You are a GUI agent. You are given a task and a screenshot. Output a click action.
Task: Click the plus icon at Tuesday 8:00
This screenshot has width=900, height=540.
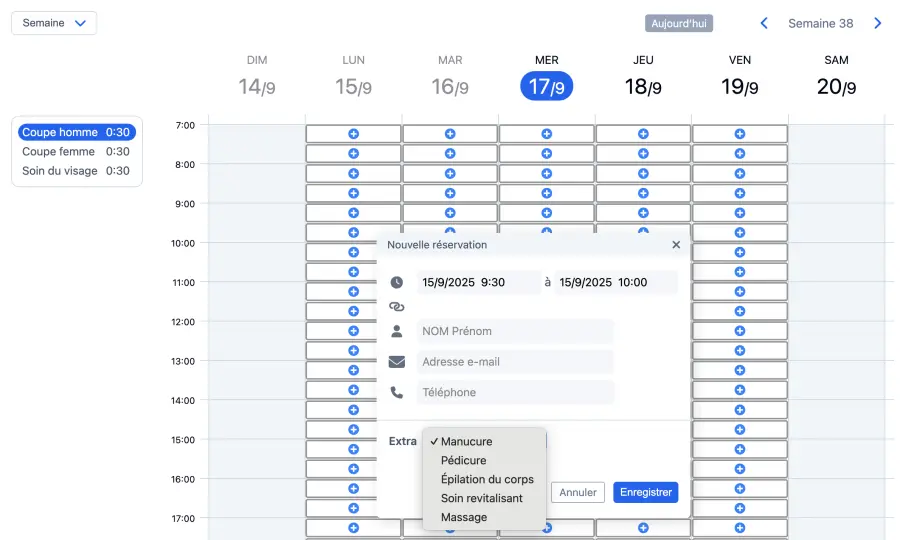[450, 173]
